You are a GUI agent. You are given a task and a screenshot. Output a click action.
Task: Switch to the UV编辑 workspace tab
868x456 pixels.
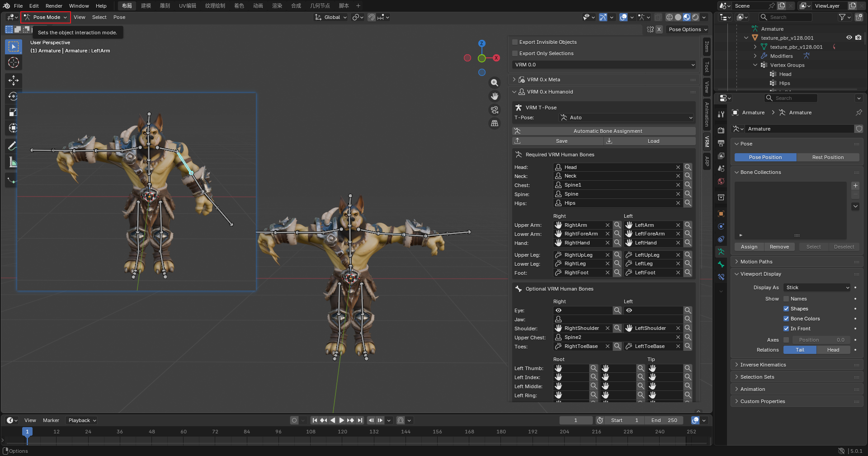[x=188, y=6]
